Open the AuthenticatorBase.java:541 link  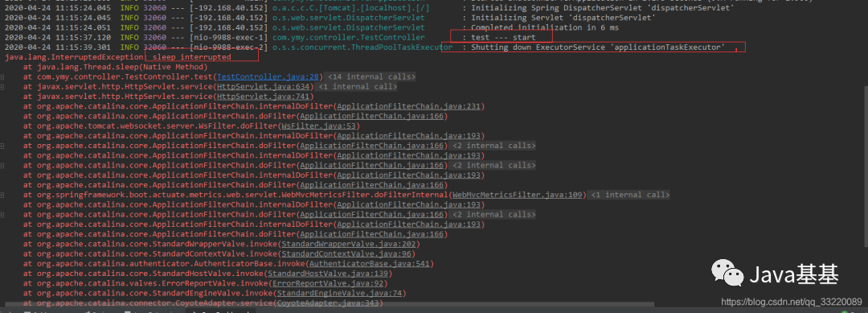[369, 264]
